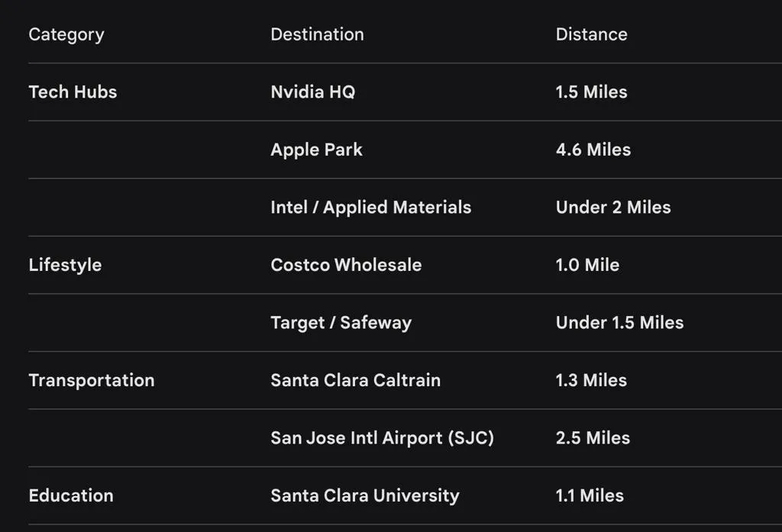Select the Target / Safeway cell
782x532 pixels.
click(x=341, y=322)
